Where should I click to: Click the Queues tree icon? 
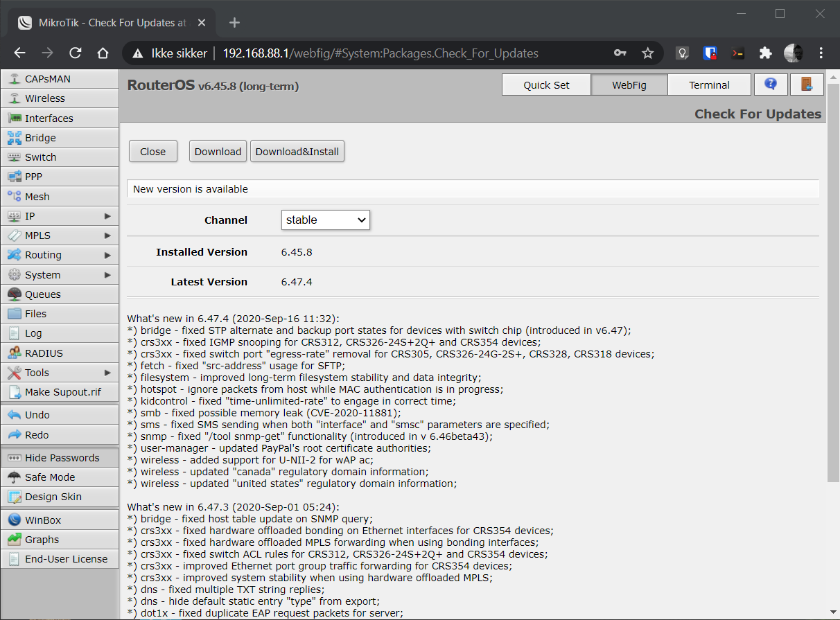click(x=14, y=294)
